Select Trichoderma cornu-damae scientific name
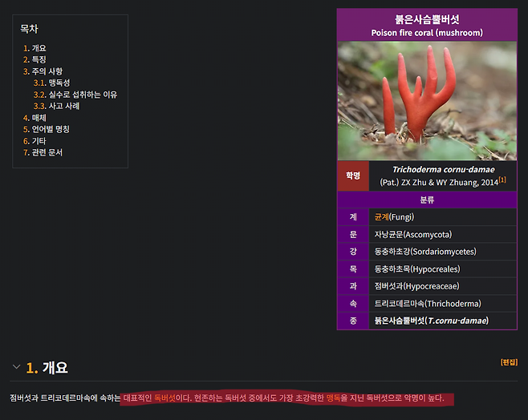This screenshot has height=420, width=528. coord(444,169)
